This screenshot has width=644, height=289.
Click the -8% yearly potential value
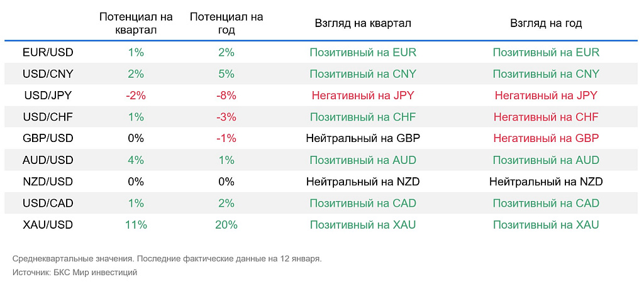[x=226, y=95]
